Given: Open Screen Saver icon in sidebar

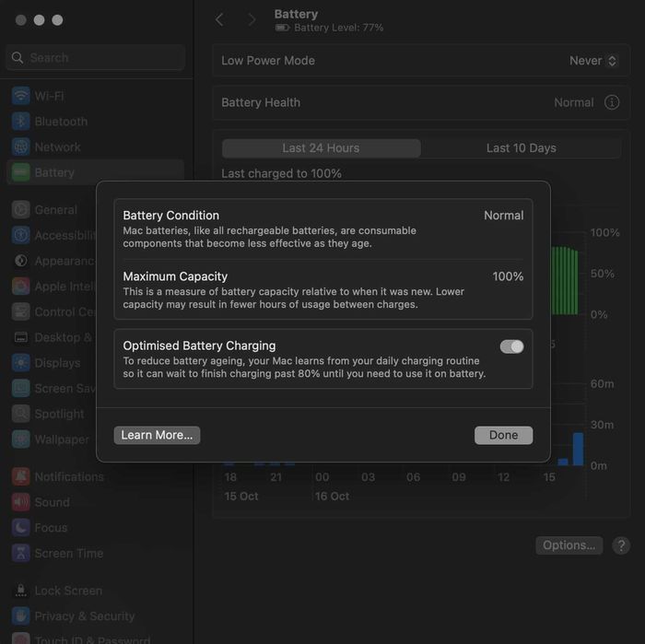Looking at the screenshot, I should (x=20, y=388).
